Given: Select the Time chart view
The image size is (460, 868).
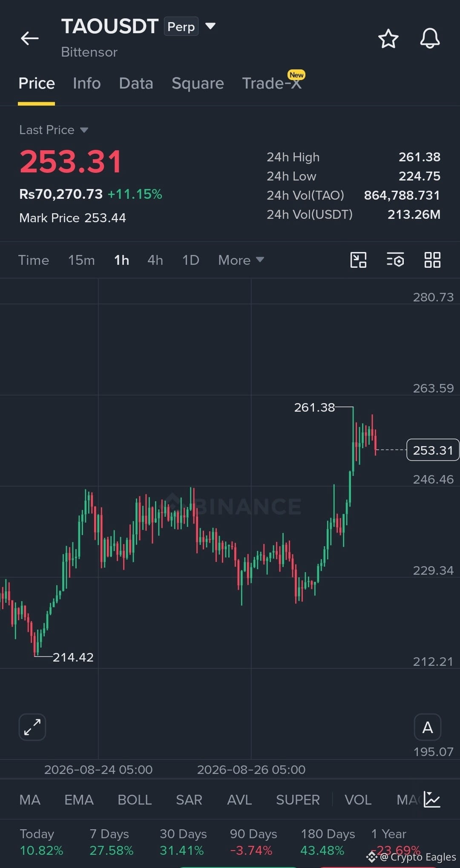Looking at the screenshot, I should click(x=34, y=260).
